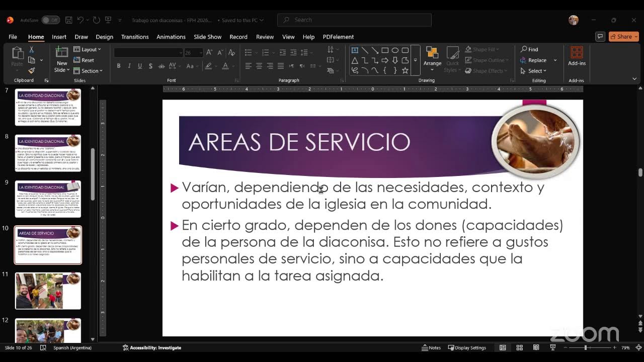Switch to Slide Sorter view

519,347
